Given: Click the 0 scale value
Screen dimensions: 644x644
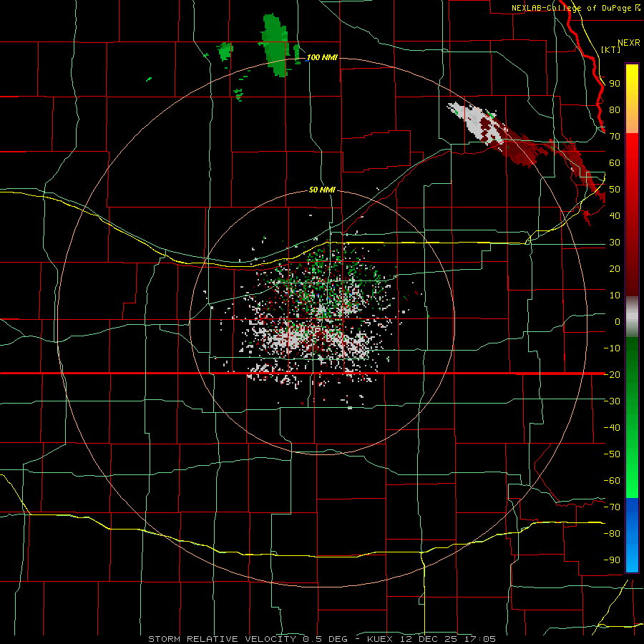Looking at the screenshot, I should pyautogui.click(x=618, y=321).
